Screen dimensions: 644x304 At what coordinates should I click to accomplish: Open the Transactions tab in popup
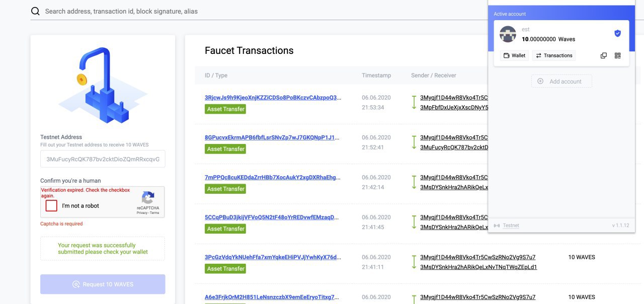554,55
